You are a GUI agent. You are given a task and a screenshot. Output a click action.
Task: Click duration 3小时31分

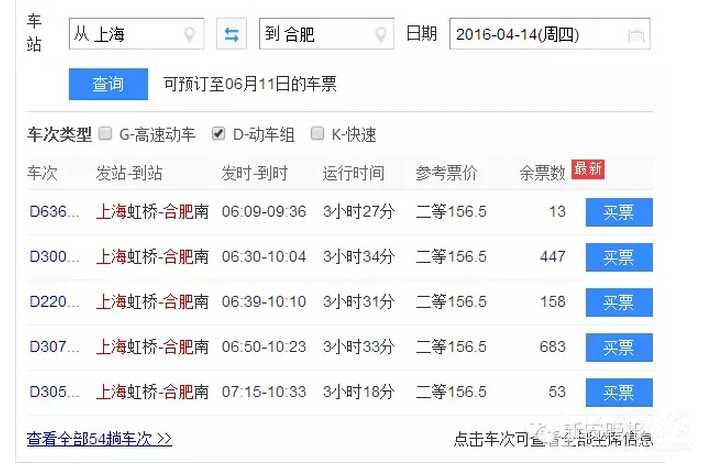point(359,302)
